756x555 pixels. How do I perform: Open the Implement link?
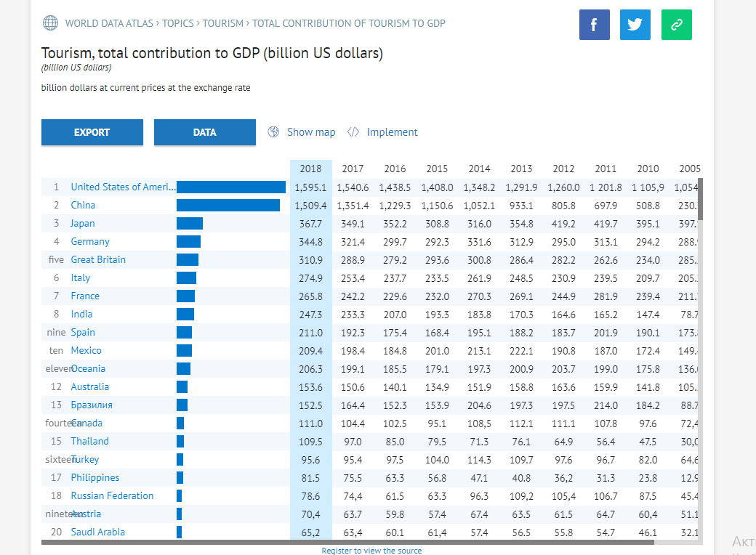tap(392, 132)
